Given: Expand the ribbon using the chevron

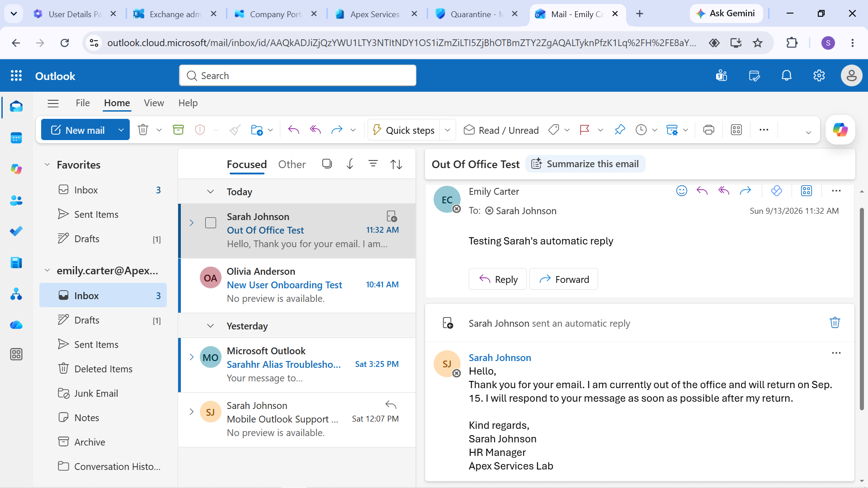Looking at the screenshot, I should (808, 132).
